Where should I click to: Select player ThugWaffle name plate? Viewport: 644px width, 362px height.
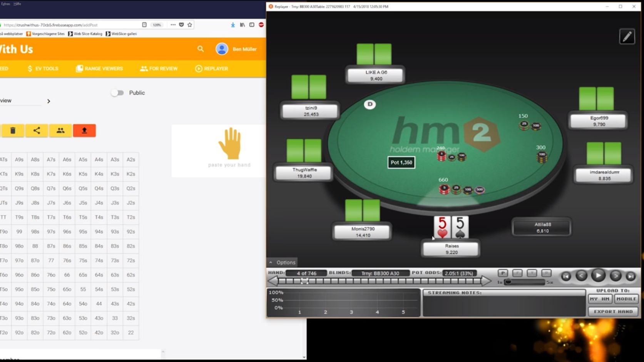click(304, 173)
